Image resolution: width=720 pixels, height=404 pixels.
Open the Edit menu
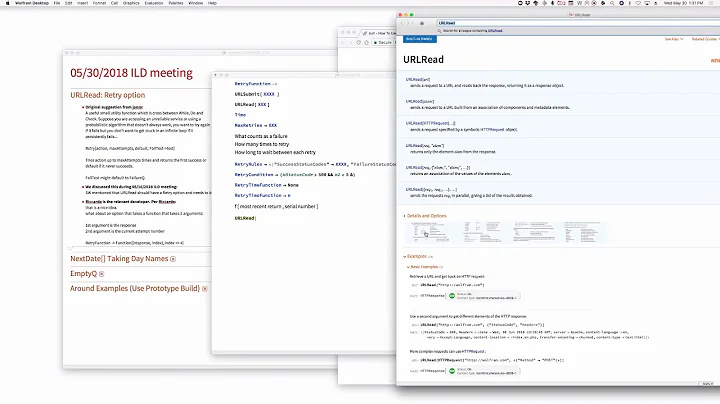[68, 3]
